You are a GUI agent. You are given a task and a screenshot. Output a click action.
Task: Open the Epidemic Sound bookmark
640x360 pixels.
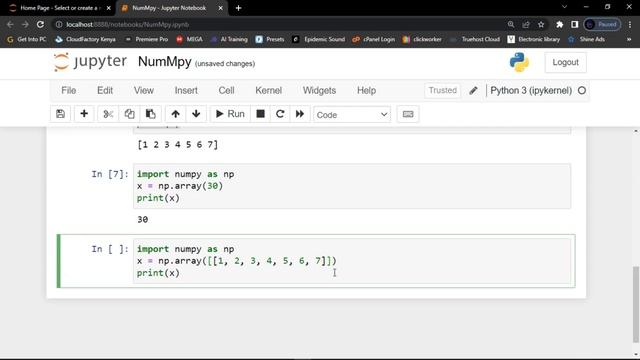point(319,39)
